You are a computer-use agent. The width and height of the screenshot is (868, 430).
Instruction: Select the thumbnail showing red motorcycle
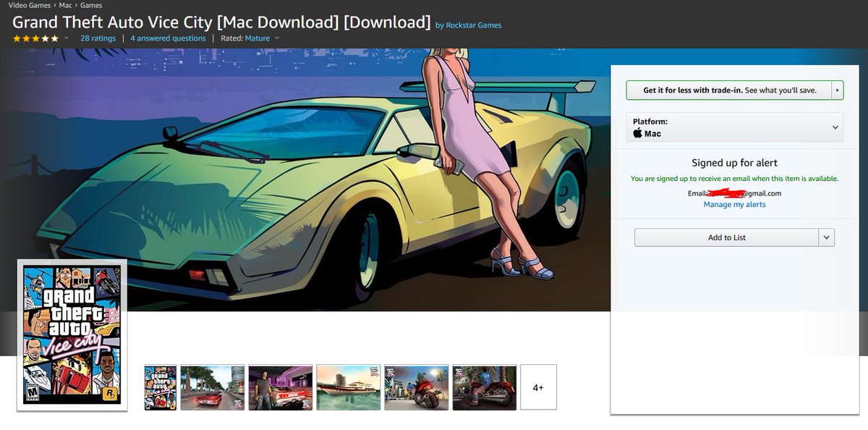pyautogui.click(x=417, y=387)
